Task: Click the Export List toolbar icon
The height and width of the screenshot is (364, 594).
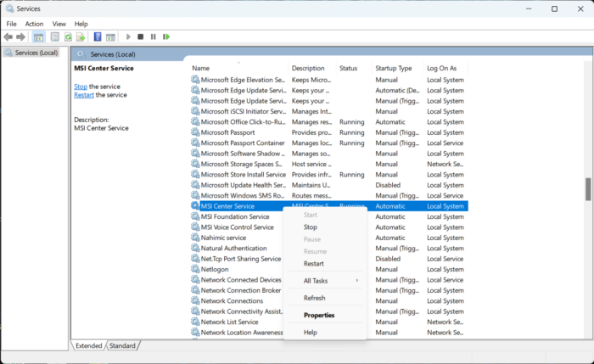Action: pos(81,36)
